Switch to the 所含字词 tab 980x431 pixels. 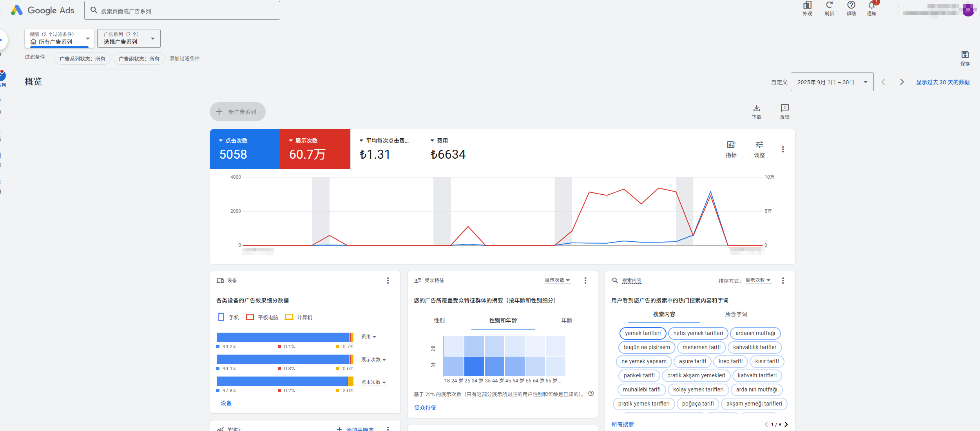[736, 314]
